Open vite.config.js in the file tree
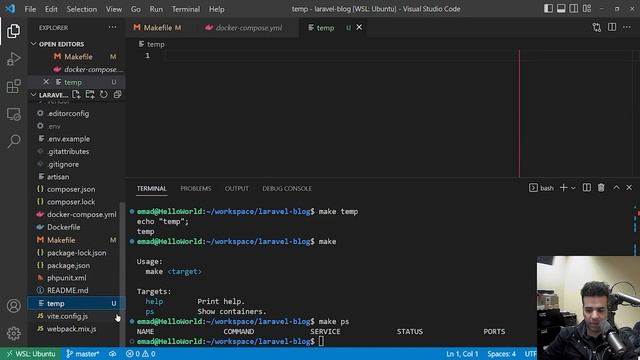Image resolution: width=640 pixels, height=360 pixels. pos(67,316)
